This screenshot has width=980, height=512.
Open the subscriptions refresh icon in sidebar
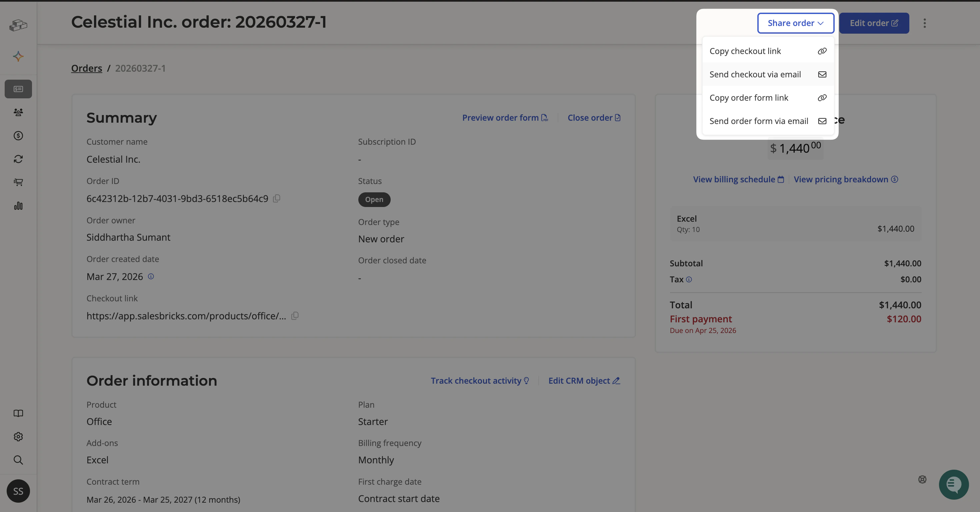18,159
